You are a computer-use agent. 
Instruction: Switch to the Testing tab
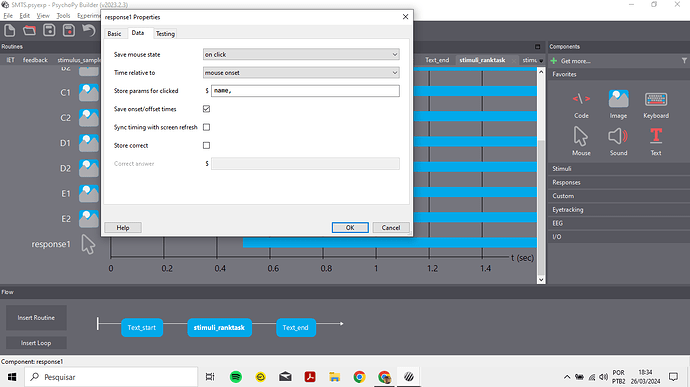[165, 33]
